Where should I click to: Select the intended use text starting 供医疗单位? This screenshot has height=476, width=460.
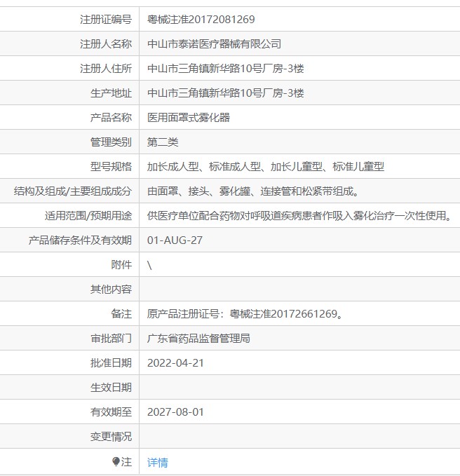tap(300, 216)
